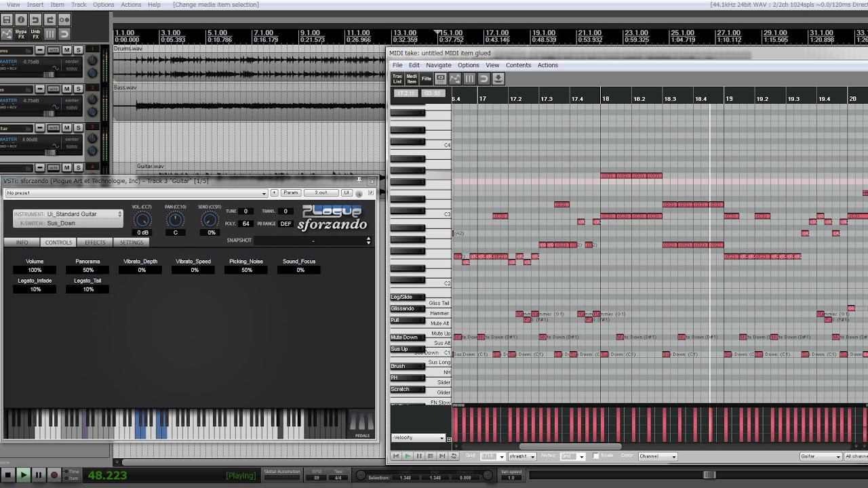Mute the Guitar track number 3
This screenshot has width=868, height=488.
(x=66, y=128)
